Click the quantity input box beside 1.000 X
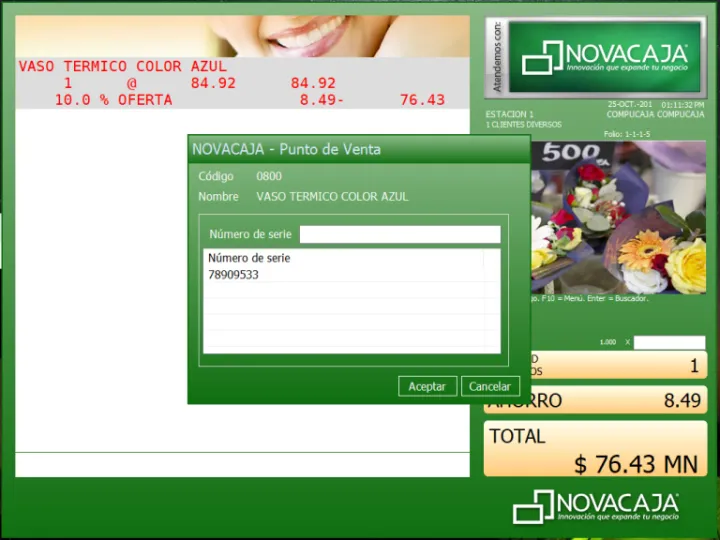Viewport: 720px width, 540px height. click(669, 342)
